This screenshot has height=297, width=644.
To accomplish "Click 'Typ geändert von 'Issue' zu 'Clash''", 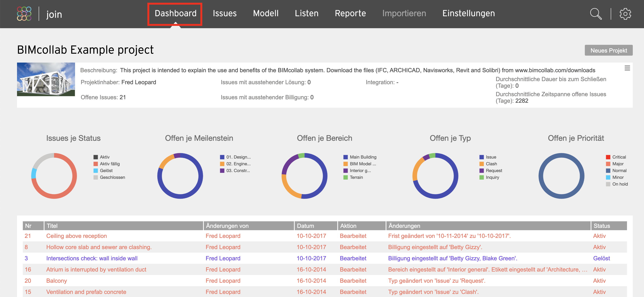I will 433,292.
